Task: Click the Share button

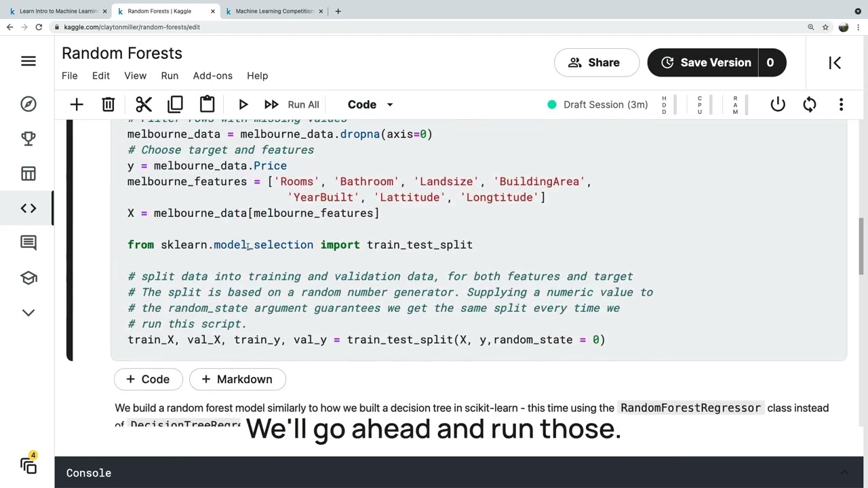Action: (596, 62)
